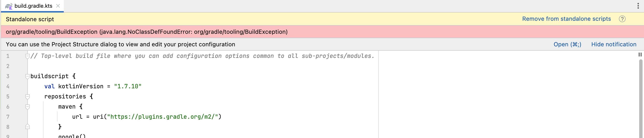Click line number 4 in the gutter
This screenshot has height=138, width=644.
pyautogui.click(x=8, y=87)
